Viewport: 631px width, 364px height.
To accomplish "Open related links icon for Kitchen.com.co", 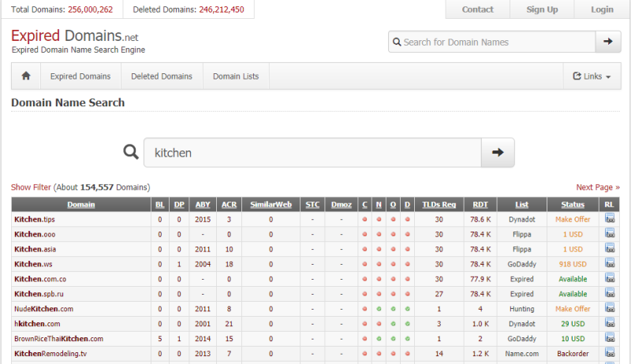I will (x=610, y=278).
